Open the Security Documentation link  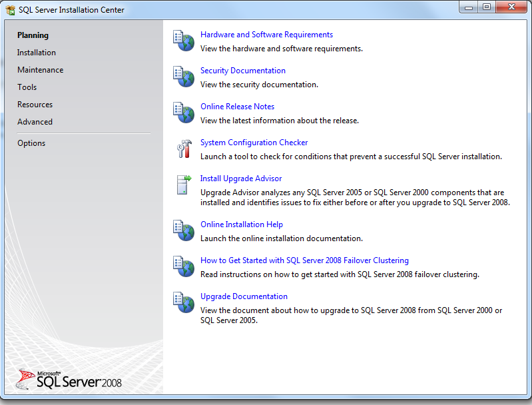point(243,71)
